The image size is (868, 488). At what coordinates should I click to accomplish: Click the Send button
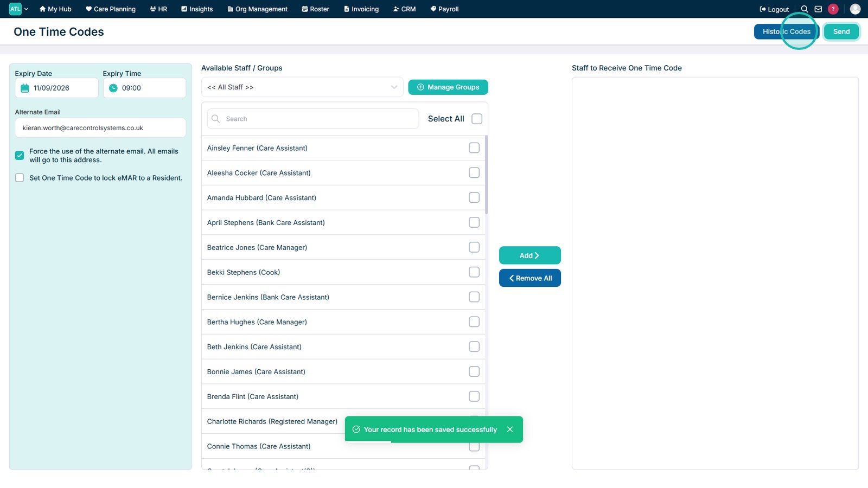pyautogui.click(x=841, y=31)
